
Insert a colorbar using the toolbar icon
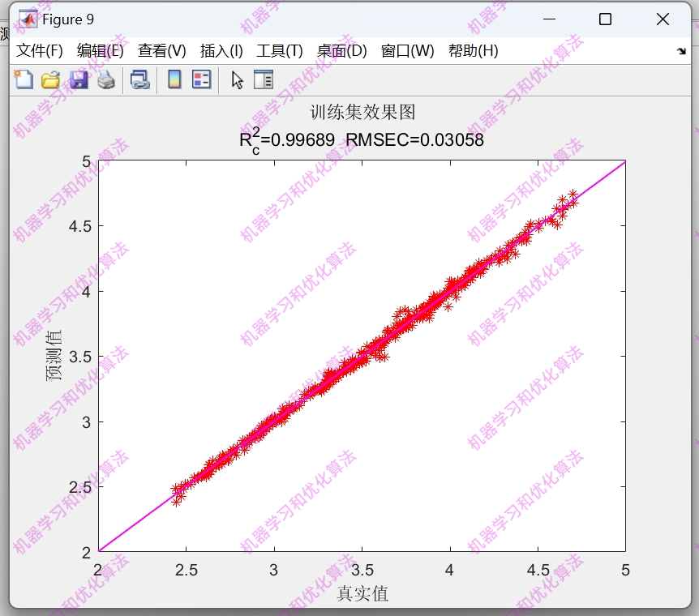tap(174, 80)
